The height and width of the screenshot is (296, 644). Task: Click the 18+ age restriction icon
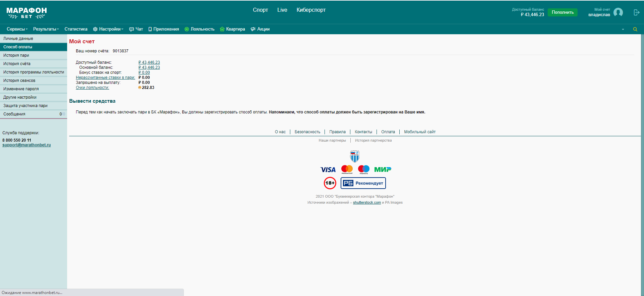tap(330, 183)
